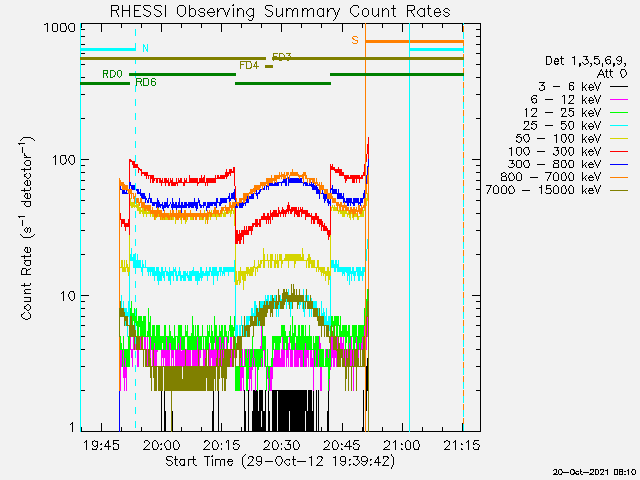The height and width of the screenshot is (480, 640).
Task: Click the green RD6 bar between 20:18 and 20:42
Action: click(x=283, y=83)
